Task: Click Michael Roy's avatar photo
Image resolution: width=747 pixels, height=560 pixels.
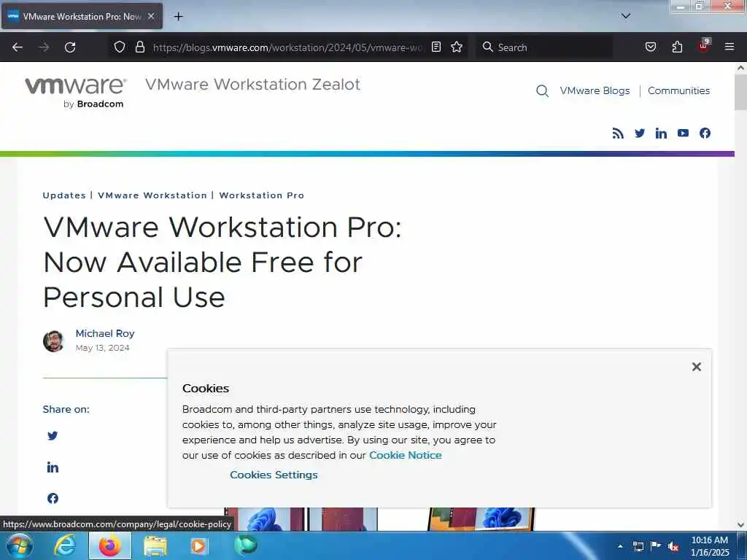Action: click(54, 341)
